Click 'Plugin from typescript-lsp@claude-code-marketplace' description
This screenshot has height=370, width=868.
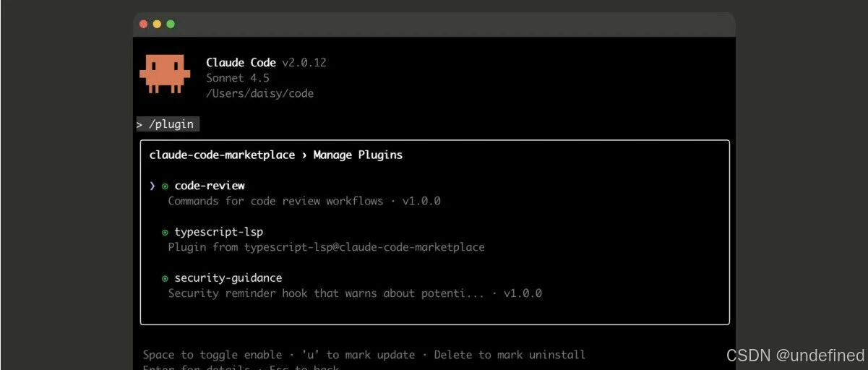click(326, 247)
